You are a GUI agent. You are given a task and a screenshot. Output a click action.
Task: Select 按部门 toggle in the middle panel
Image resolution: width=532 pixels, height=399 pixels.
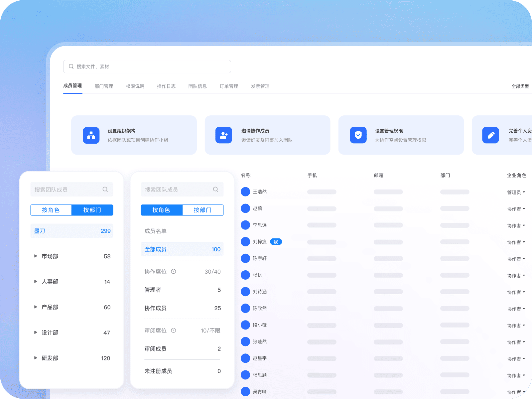click(x=203, y=210)
